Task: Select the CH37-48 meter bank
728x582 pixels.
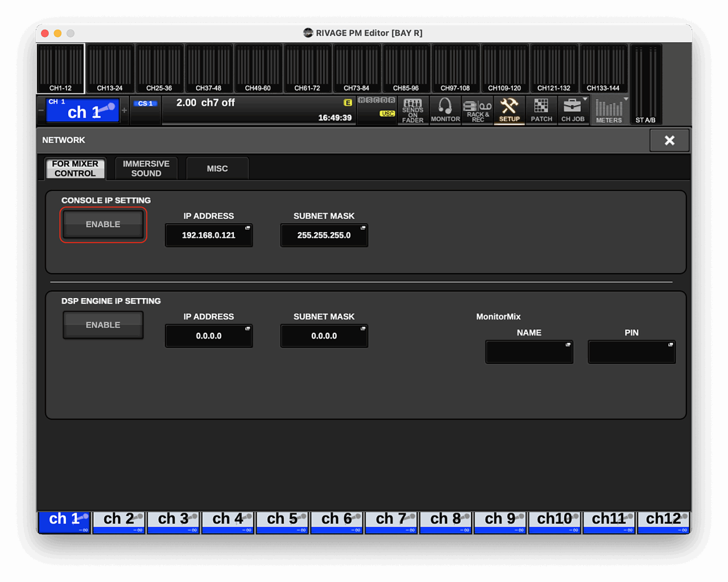Action: point(209,68)
